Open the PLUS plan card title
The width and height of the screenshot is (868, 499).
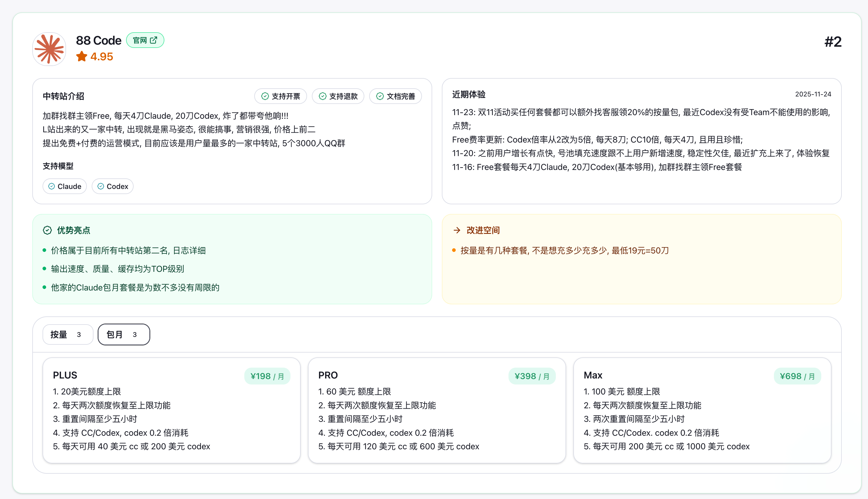65,375
